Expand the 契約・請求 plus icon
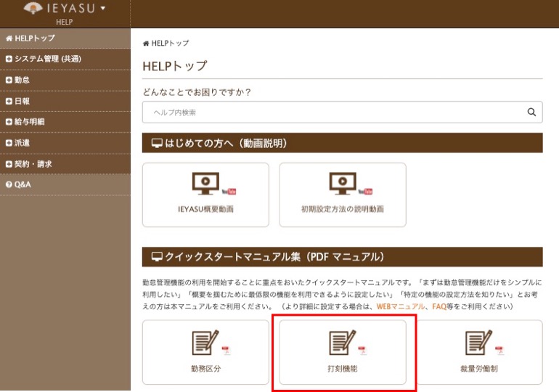 click(9, 164)
